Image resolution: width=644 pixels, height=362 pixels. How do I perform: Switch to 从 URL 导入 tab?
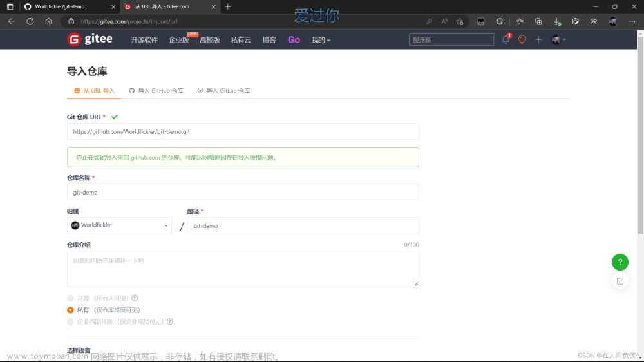click(x=94, y=91)
